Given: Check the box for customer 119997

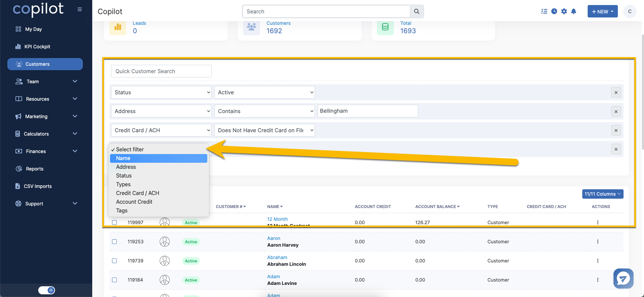Looking at the screenshot, I should pos(114,222).
